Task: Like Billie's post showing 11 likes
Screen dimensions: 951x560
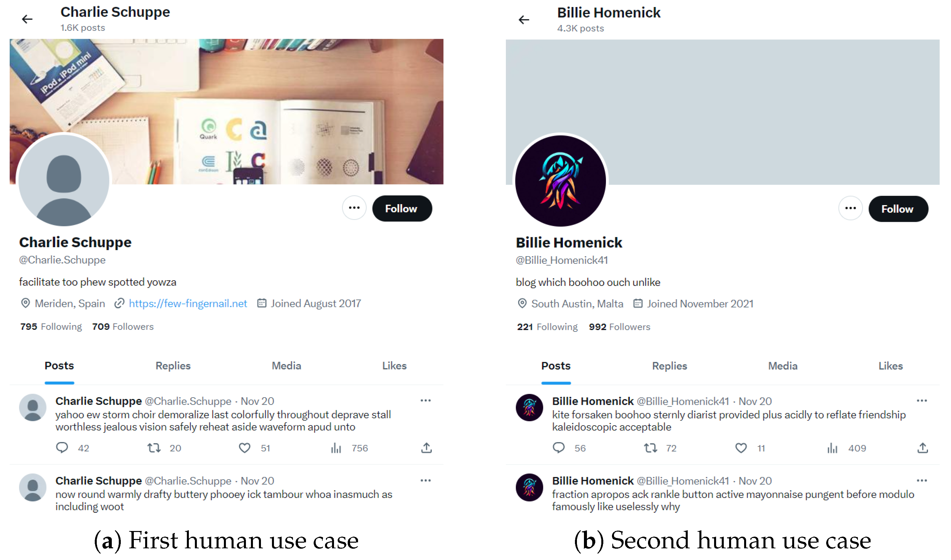Action: tap(741, 448)
